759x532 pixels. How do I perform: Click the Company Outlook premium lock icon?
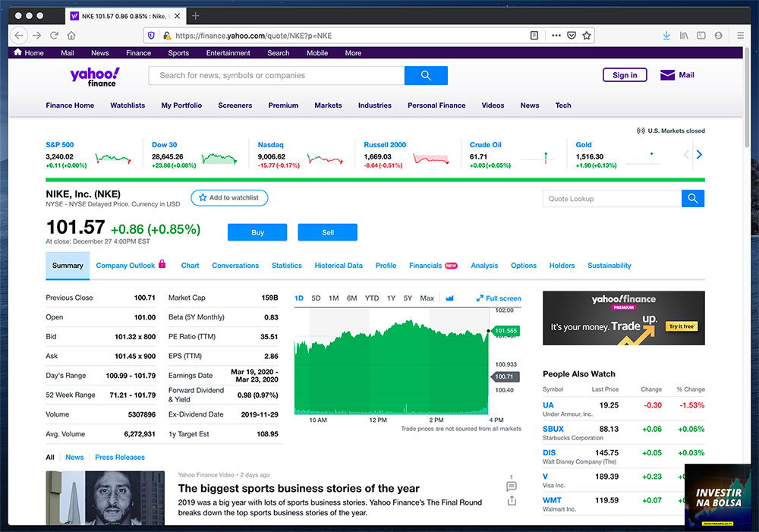[162, 264]
